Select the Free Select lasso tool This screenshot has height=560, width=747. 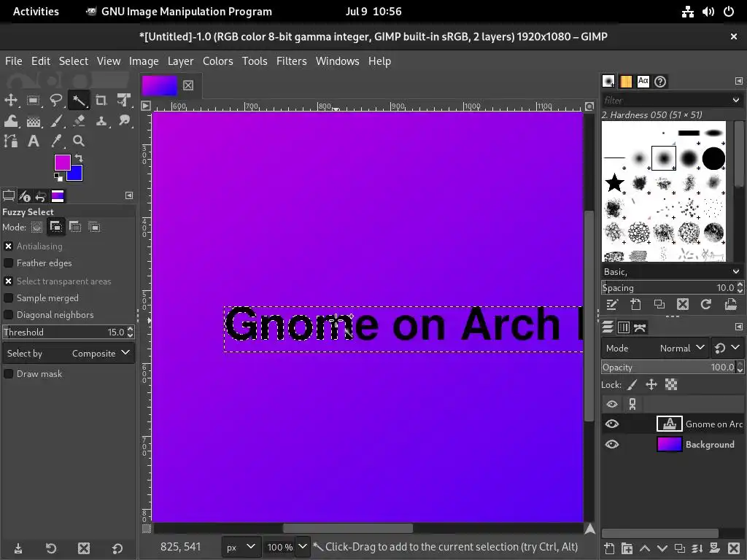coord(56,100)
